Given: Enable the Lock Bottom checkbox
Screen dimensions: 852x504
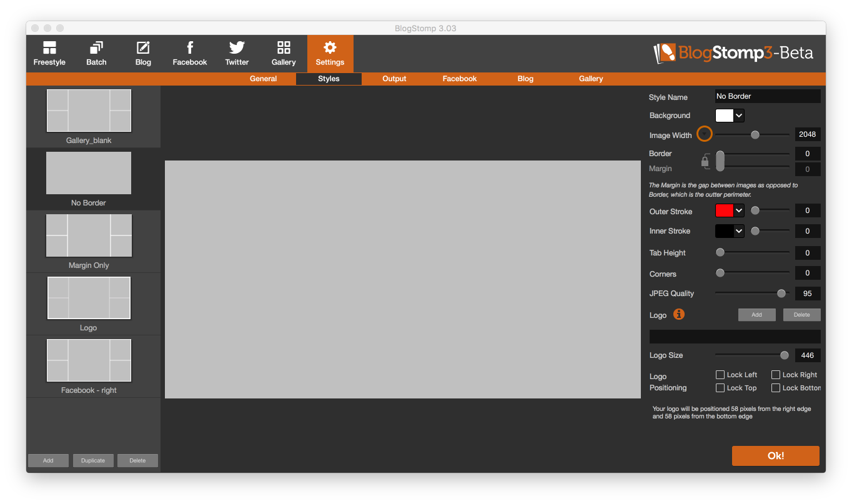Looking at the screenshot, I should tap(776, 388).
